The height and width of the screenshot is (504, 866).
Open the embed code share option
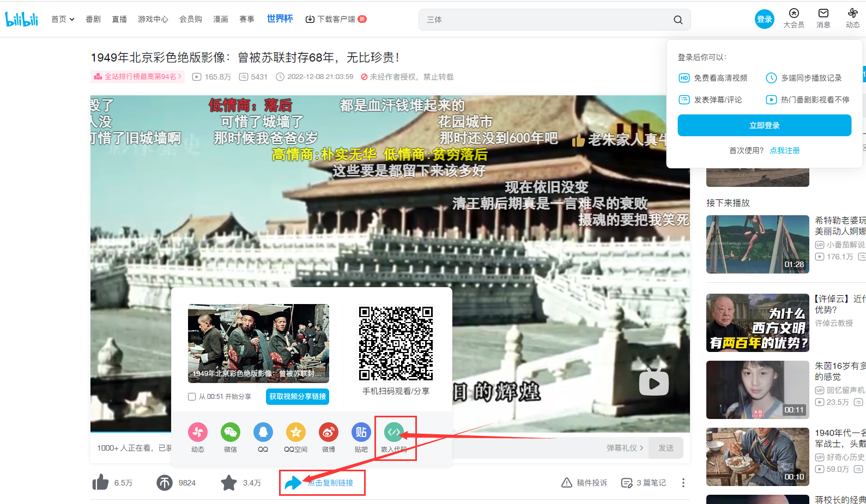(x=394, y=433)
